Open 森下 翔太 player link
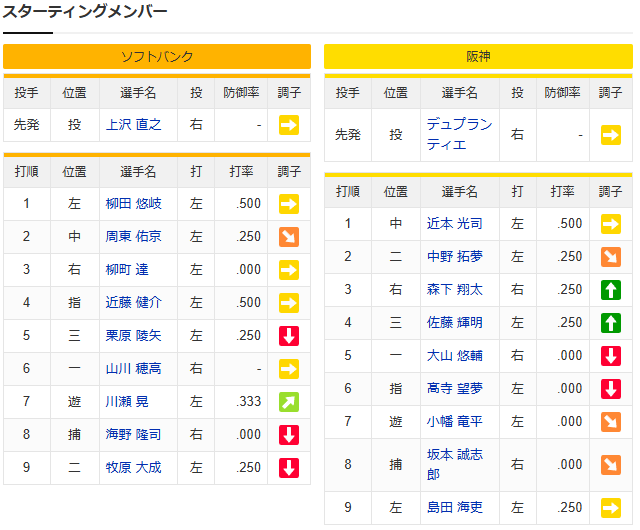Image resolution: width=640 pixels, height=530 pixels. point(455,289)
